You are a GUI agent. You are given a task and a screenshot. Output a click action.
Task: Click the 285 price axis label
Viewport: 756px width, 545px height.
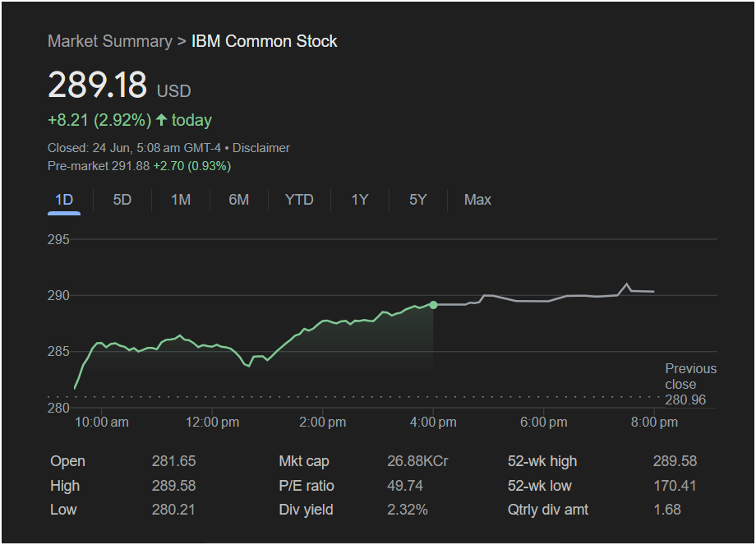[58, 352]
